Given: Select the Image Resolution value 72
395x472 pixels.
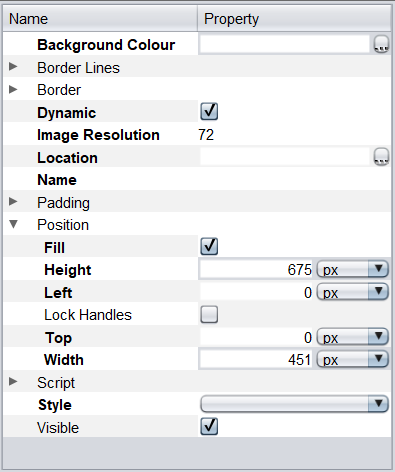Looking at the screenshot, I should coord(206,135).
